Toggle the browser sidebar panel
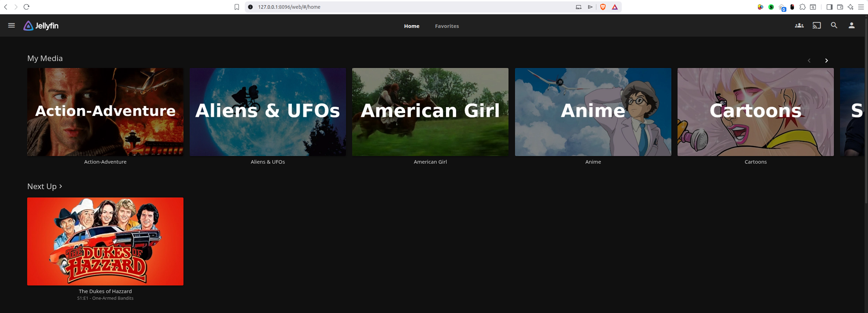This screenshot has height=313, width=868. point(830,7)
